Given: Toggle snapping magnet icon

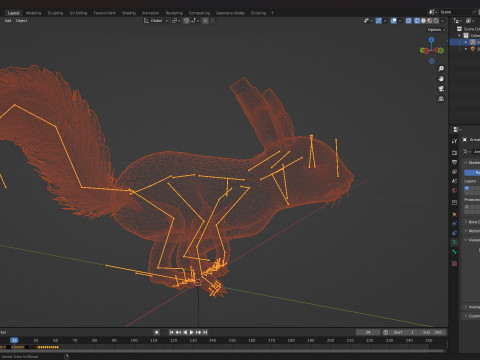Looking at the screenshot, I should pos(186,21).
